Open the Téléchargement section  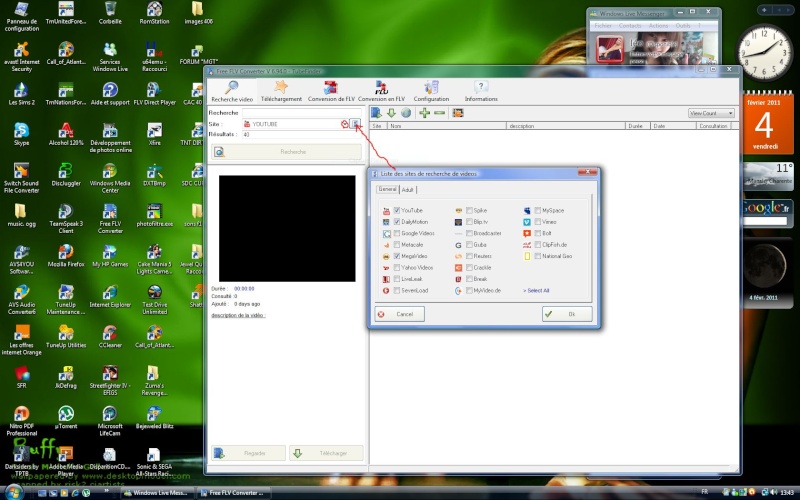click(281, 91)
